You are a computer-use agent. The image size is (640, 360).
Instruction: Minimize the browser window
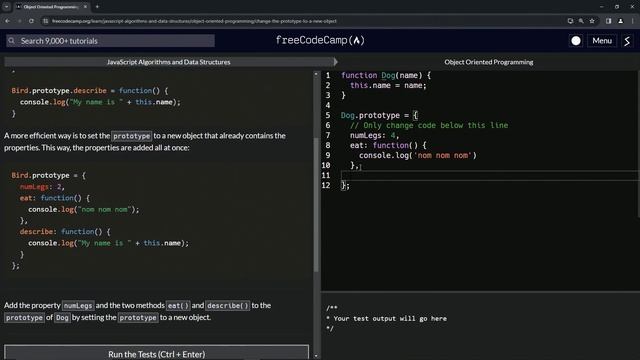[x=602, y=7]
